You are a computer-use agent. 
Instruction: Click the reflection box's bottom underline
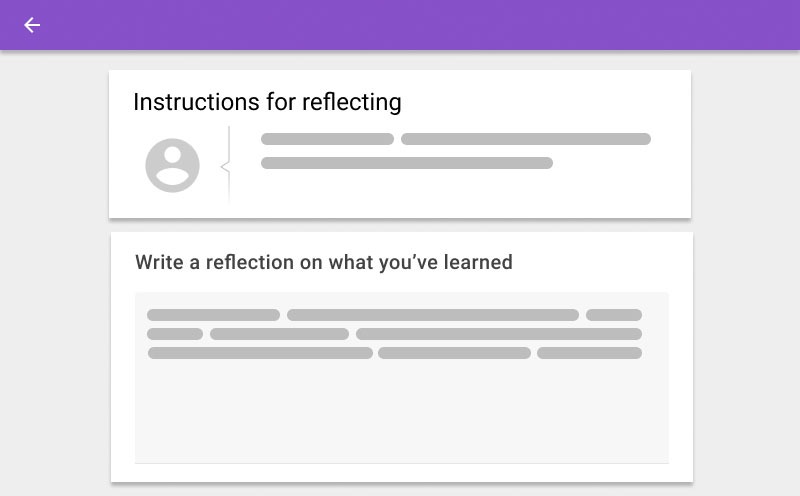(x=402, y=463)
